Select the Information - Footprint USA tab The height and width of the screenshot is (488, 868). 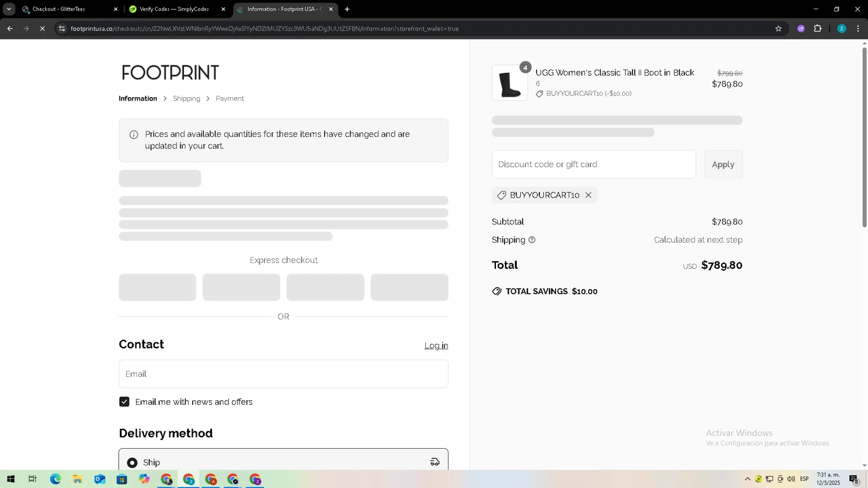285,9
